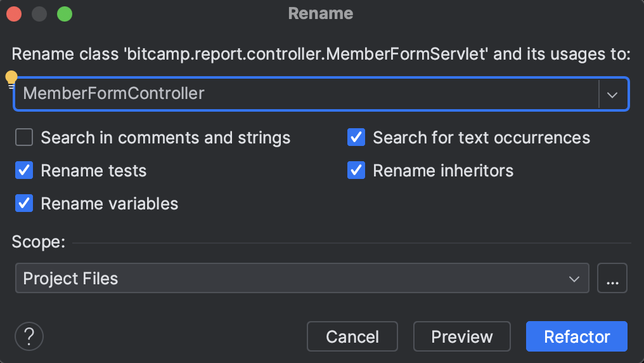Click the green zoom window button

tap(65, 14)
